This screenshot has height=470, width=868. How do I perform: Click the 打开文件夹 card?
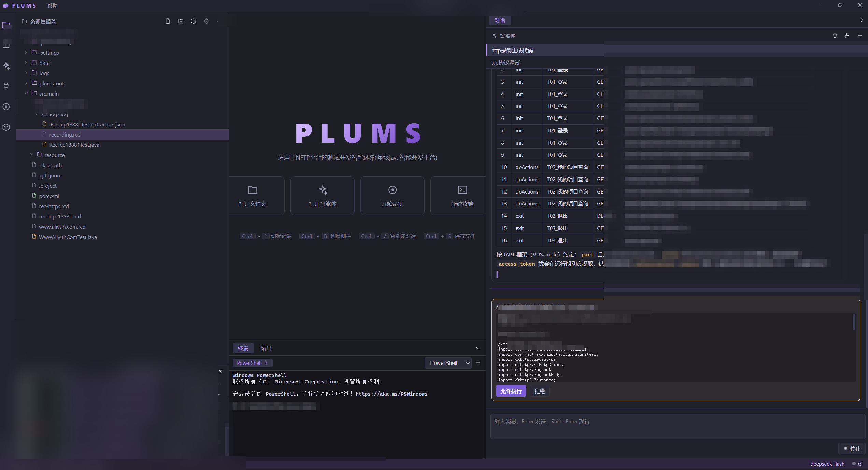coord(256,196)
